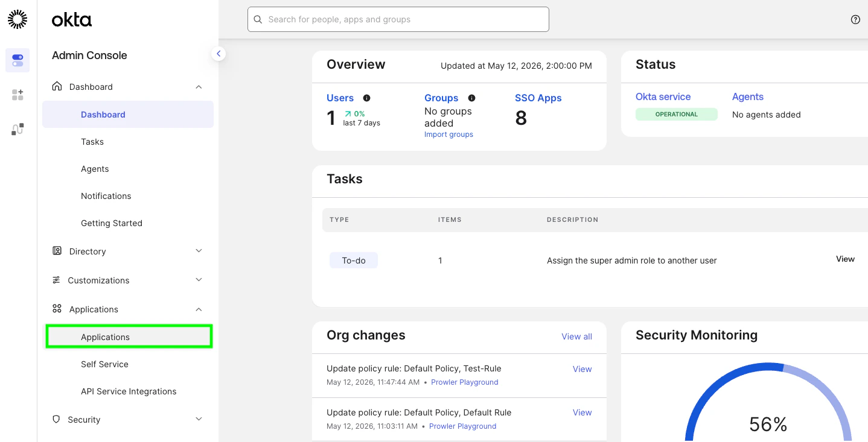
Task: Open the help question mark icon
Action: coord(855,19)
